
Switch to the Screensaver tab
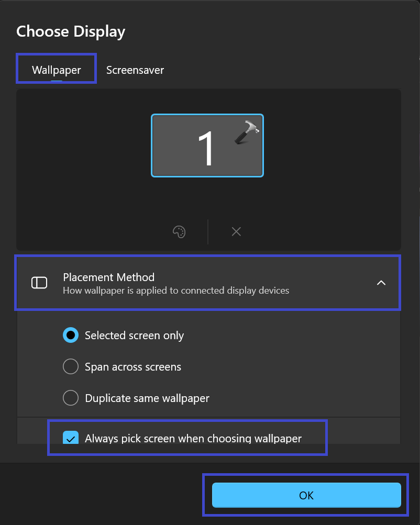tap(135, 70)
